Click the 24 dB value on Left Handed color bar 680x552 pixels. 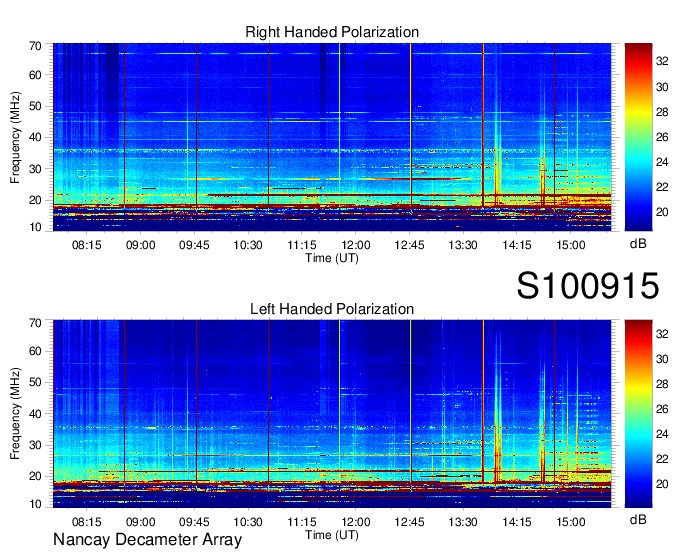662,434
